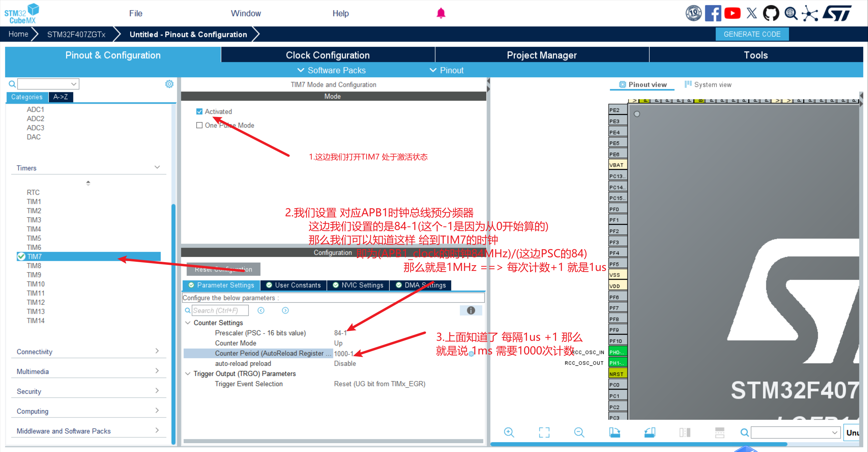868x452 pixels.
Task: Click the zoom in pinout icon
Action: pos(509,432)
